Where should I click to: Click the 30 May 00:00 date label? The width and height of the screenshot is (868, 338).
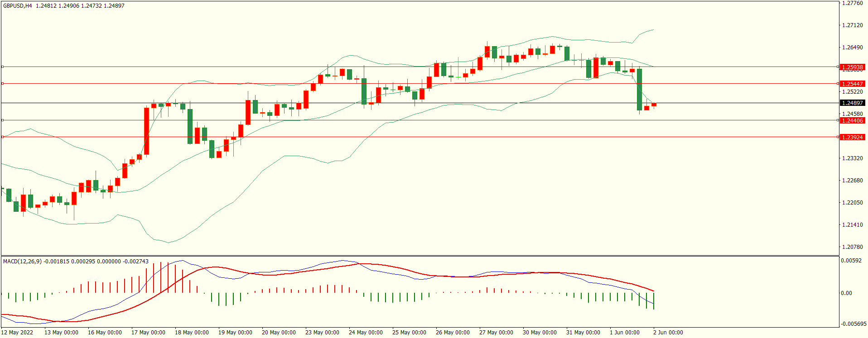540,333
